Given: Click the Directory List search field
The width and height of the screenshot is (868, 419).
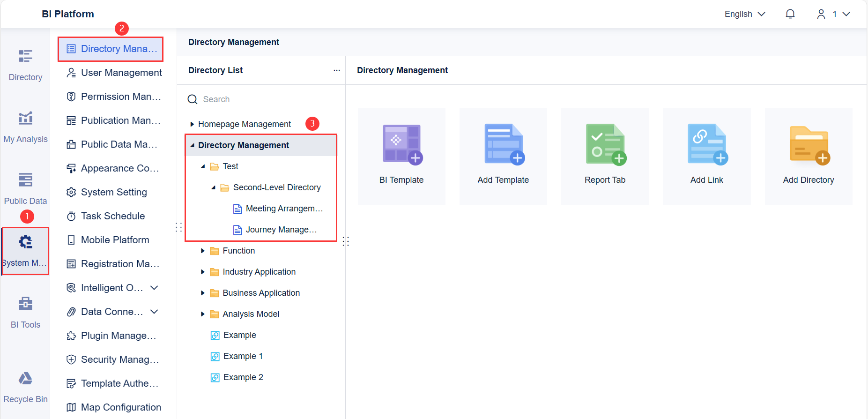Looking at the screenshot, I should [x=261, y=99].
